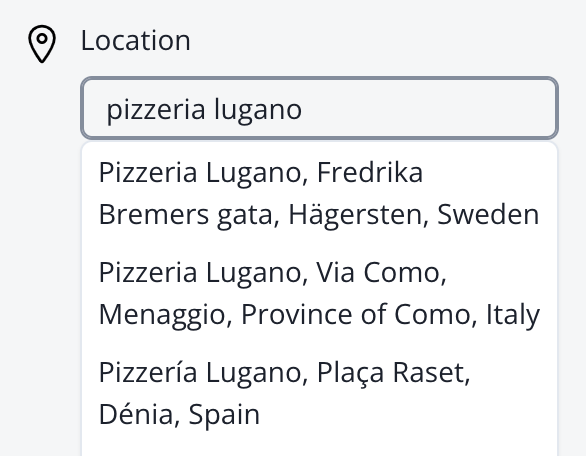This screenshot has height=456, width=586.
Task: Click the location pin icon
Action: tap(42, 44)
